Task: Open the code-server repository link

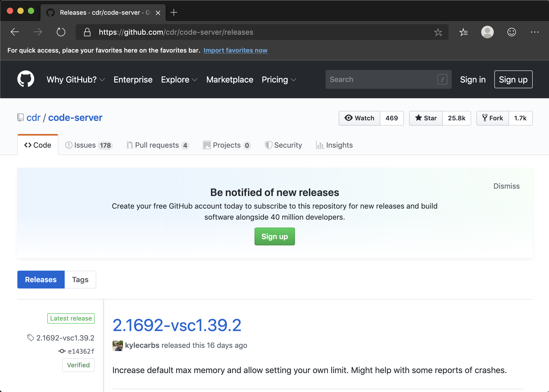Action: (75, 117)
